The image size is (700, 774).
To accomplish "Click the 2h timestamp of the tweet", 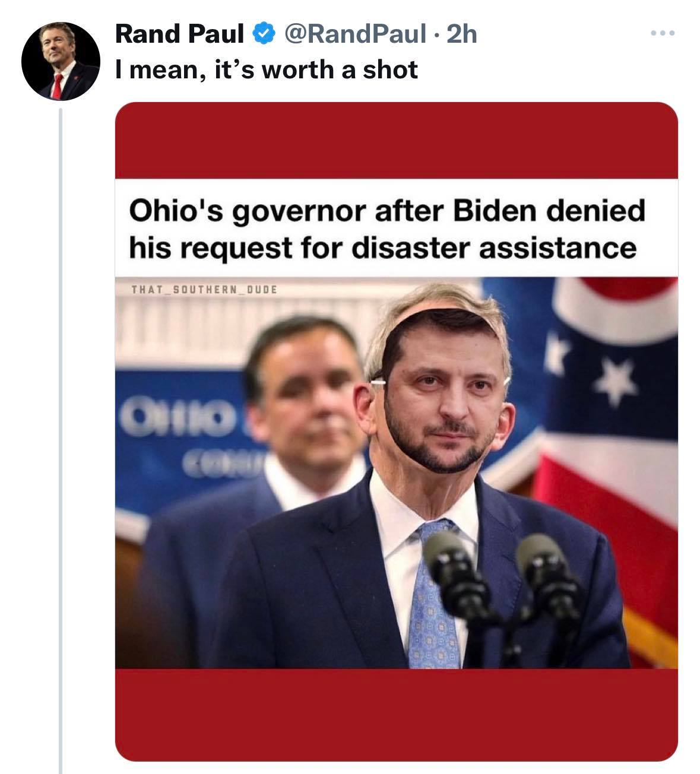I will [461, 34].
